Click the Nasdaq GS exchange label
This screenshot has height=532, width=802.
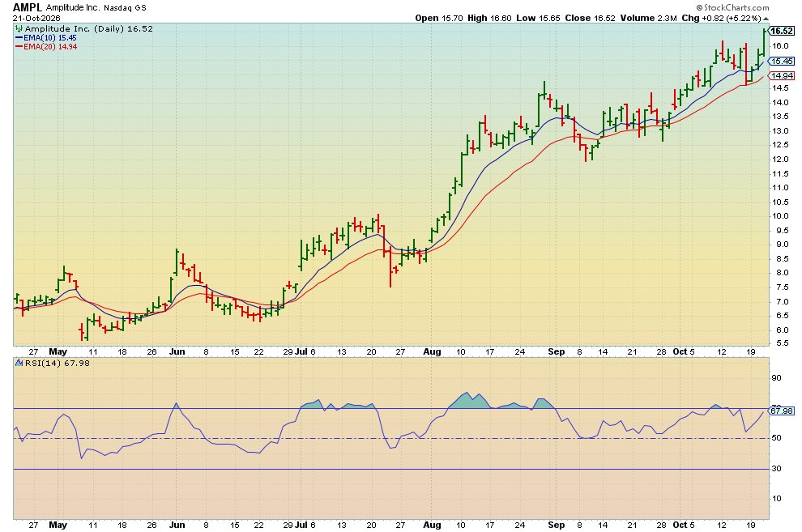coord(125,7)
